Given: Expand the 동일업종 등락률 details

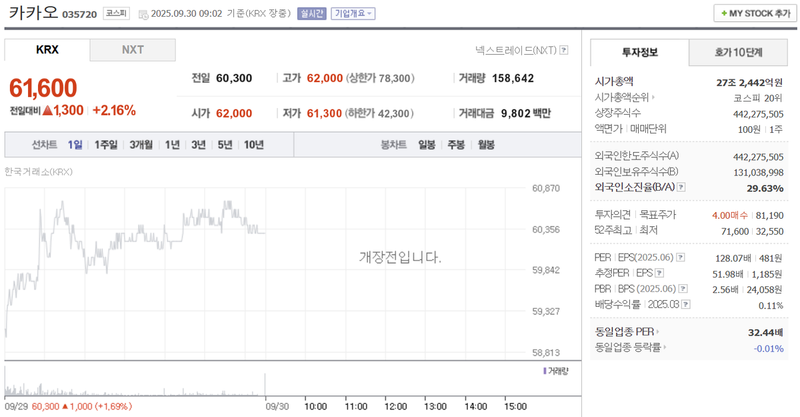Looking at the screenshot, I should (665, 347).
